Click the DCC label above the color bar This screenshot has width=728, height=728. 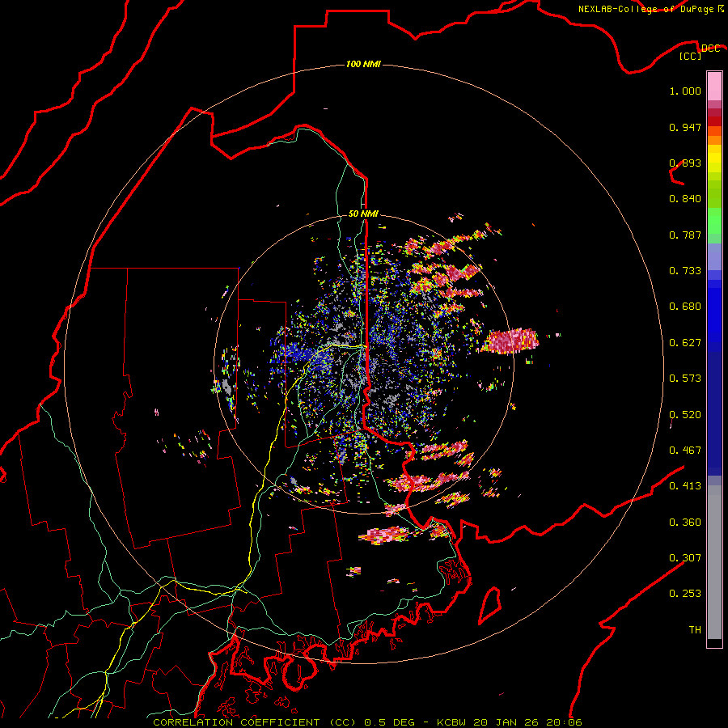click(710, 49)
